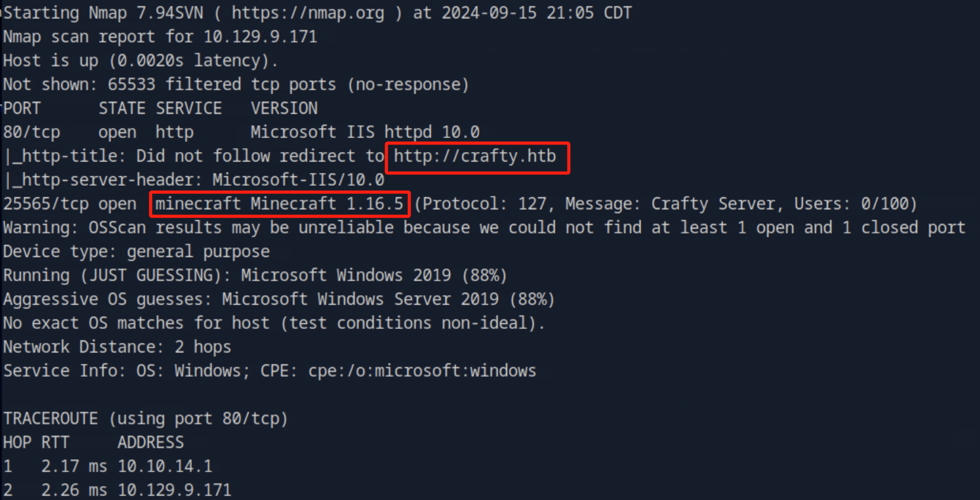Click the Network Distance: 2 hops line
980x500 pixels.
pos(117,347)
